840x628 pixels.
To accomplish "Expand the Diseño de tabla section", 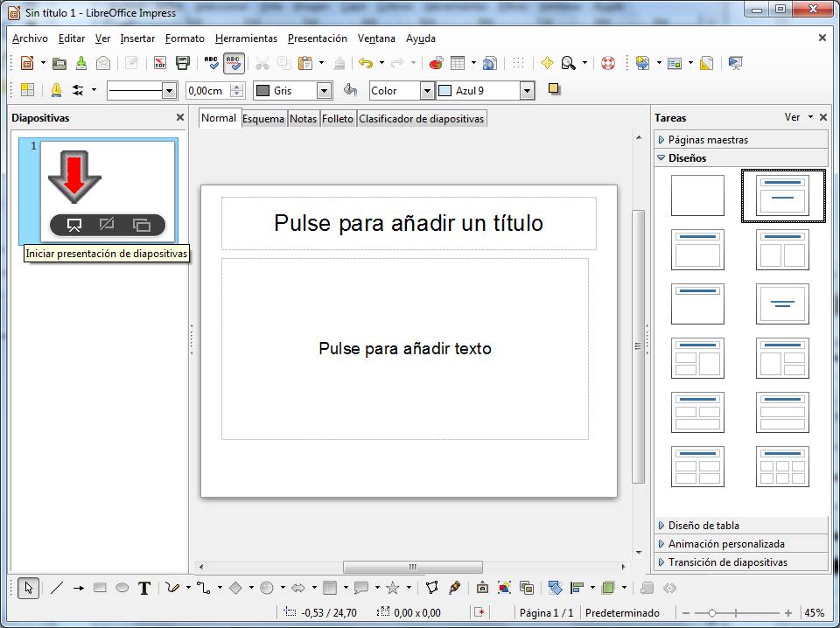I will point(741,525).
